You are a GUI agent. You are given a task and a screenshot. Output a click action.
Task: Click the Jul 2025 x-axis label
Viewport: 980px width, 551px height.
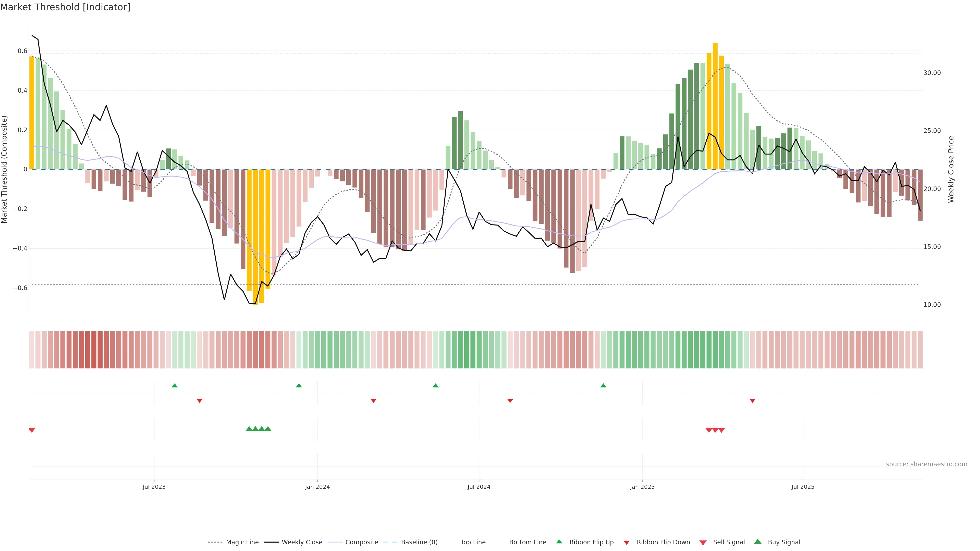(803, 487)
